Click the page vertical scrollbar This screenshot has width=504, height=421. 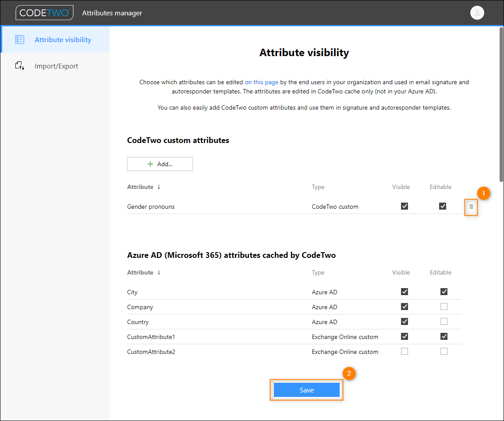tap(501, 104)
